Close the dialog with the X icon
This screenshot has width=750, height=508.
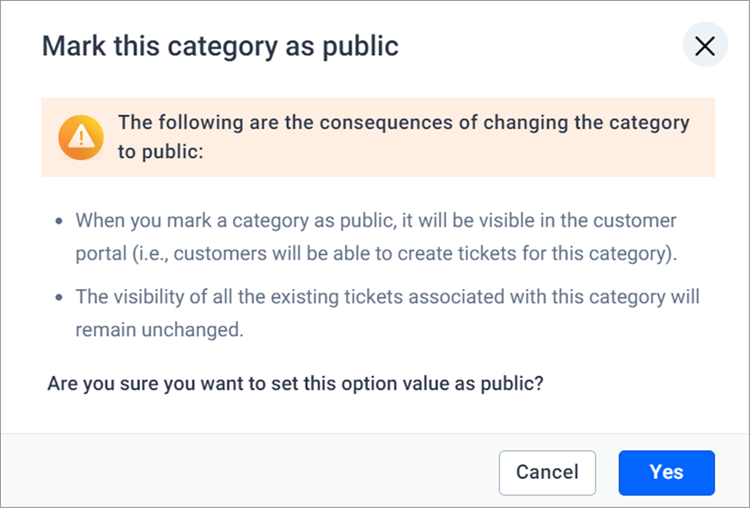705,46
